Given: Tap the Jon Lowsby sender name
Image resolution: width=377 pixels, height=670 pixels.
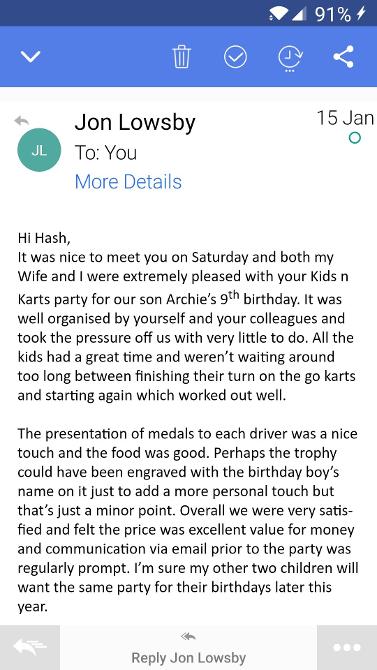Looking at the screenshot, I should coord(135,123).
